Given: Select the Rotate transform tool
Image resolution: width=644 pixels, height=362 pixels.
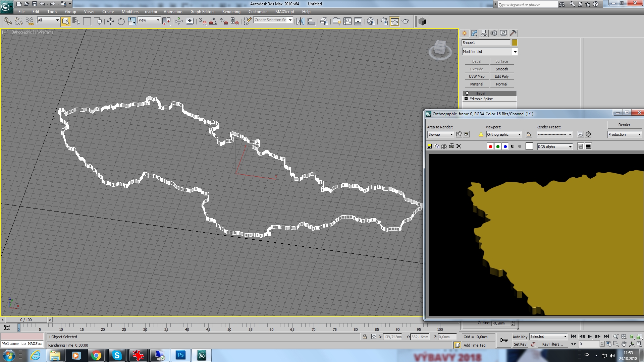Looking at the screenshot, I should 121,22.
